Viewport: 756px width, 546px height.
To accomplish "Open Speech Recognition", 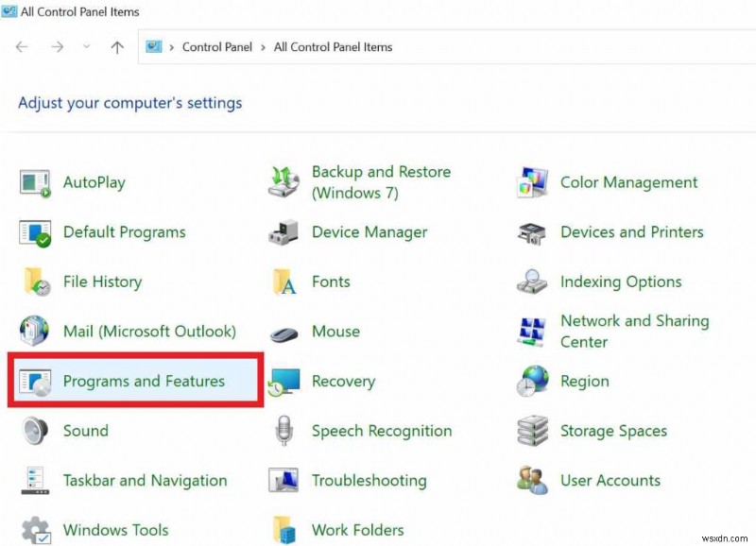I will coord(381,431).
